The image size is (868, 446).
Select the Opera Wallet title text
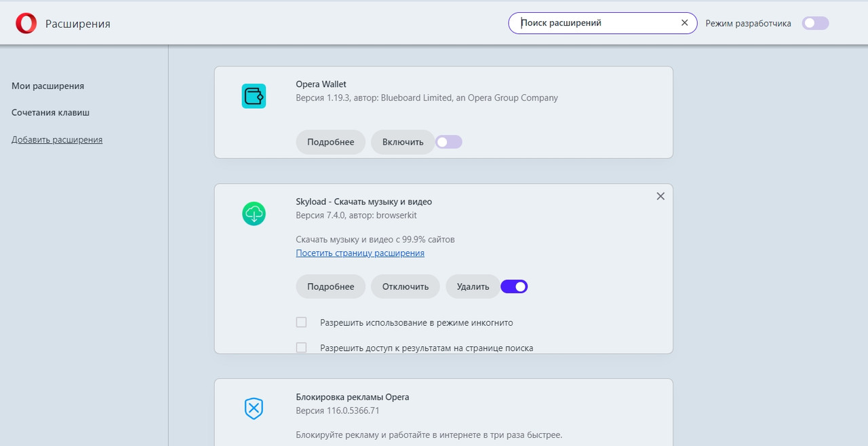coord(321,84)
